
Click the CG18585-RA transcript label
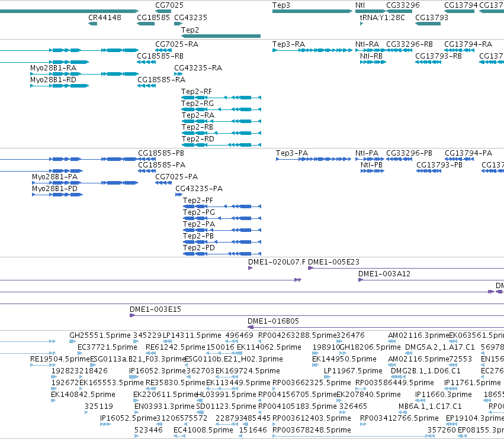coord(161,79)
